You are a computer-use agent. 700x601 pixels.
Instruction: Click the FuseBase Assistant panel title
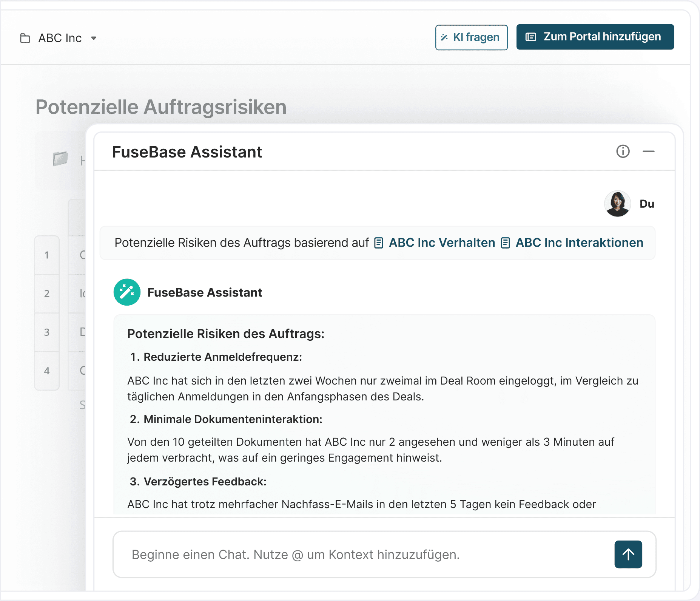(x=187, y=152)
